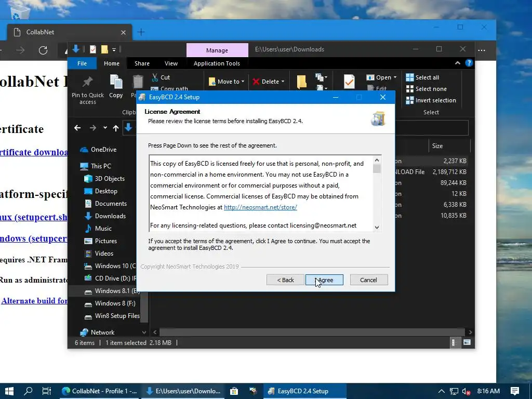Click the Explorer help icon
Viewport: 532px width, 399px height.
point(469,63)
